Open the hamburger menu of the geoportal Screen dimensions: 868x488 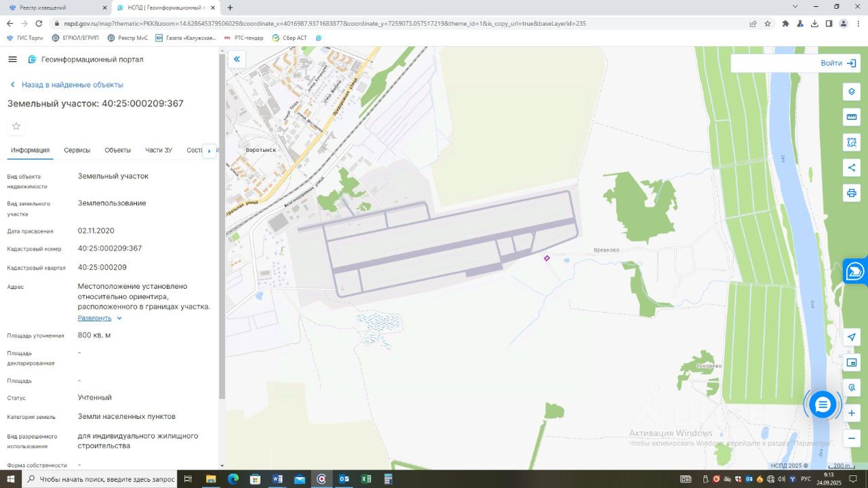tap(12, 59)
